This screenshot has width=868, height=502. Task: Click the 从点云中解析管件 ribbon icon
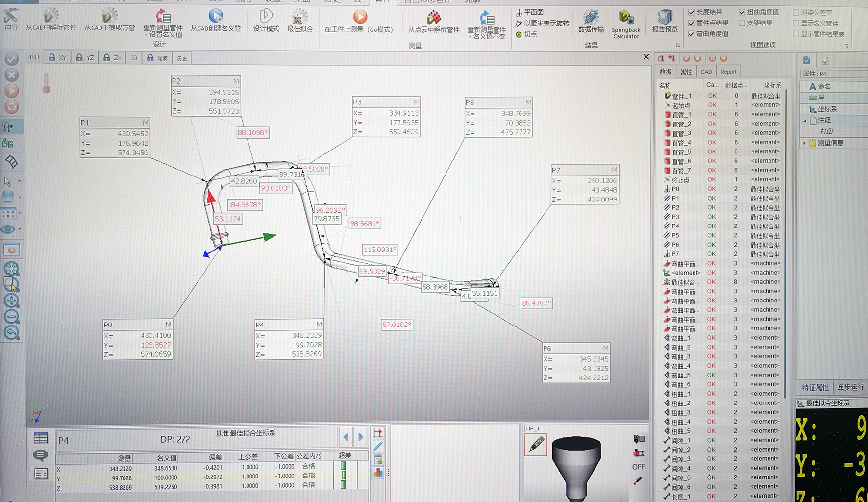(x=434, y=21)
